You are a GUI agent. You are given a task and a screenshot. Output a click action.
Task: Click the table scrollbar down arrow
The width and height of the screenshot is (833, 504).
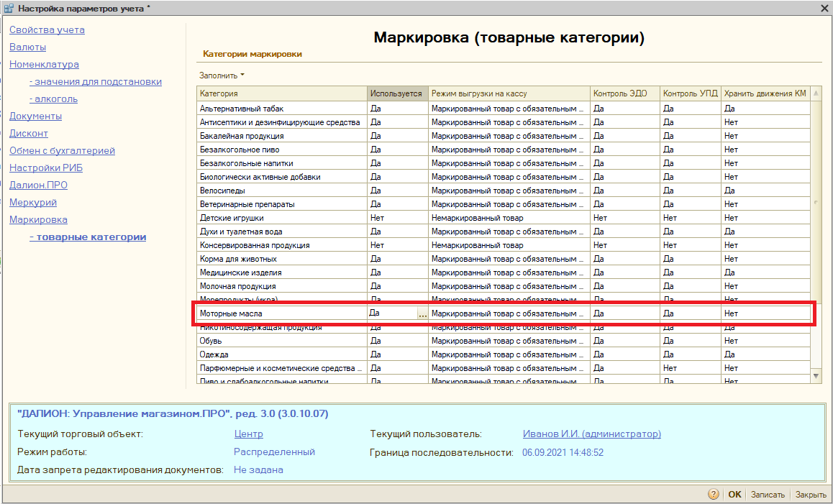click(816, 375)
